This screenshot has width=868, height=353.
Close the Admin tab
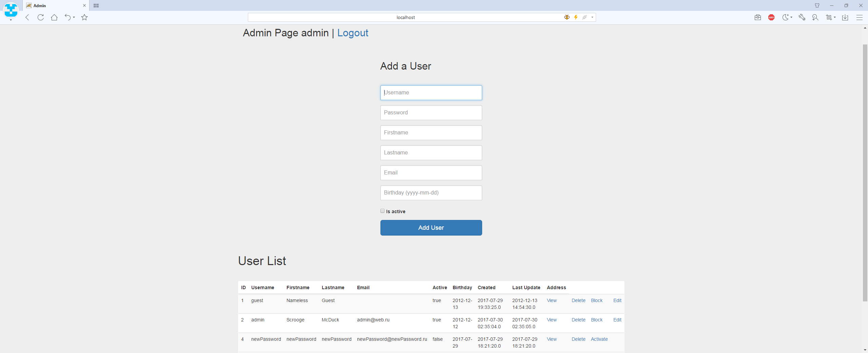coord(84,5)
